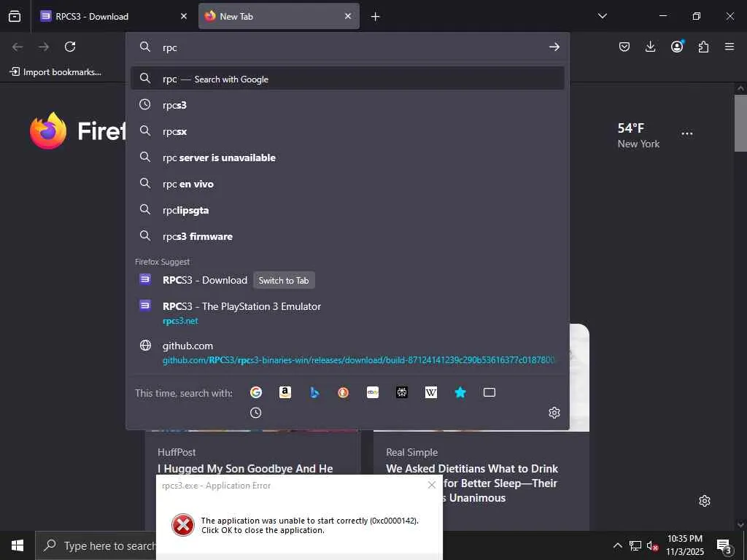Viewport: 747px width, 560px height.
Task: Open the Windows notification center
Action: [x=724, y=546]
